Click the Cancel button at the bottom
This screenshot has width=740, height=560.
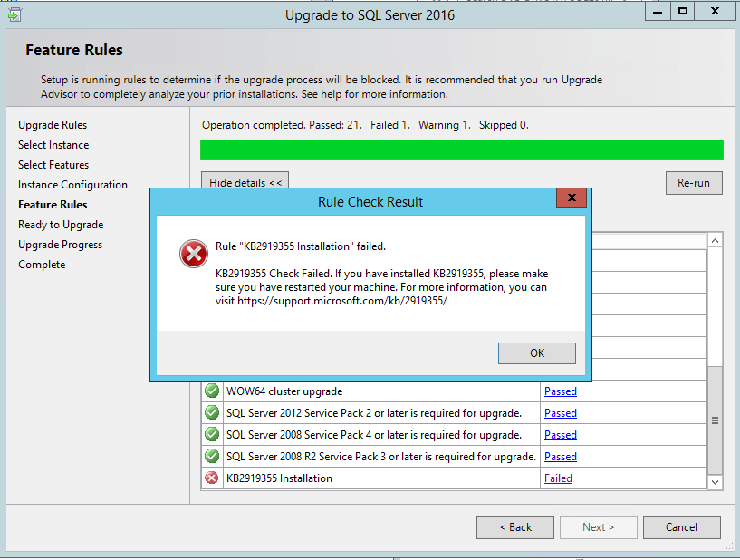pyautogui.click(x=681, y=526)
